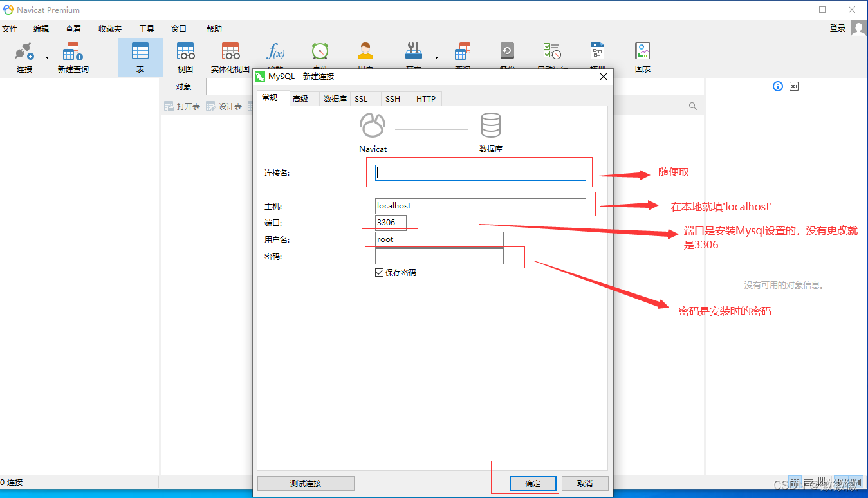The image size is (868, 498).
Task: Open the 收藏夹 menu
Action: pyautogui.click(x=110, y=29)
